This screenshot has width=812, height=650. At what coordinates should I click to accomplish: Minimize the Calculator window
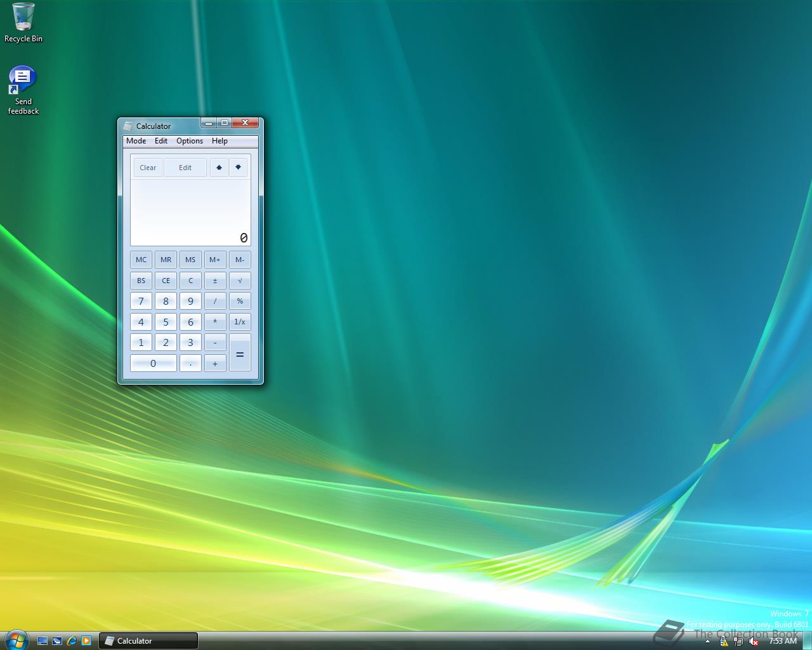pyautogui.click(x=209, y=123)
